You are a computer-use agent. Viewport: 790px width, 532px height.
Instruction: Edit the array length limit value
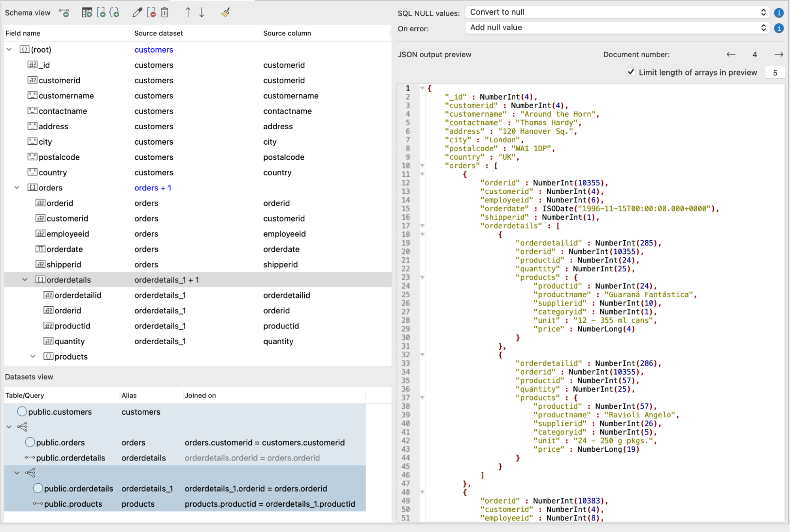[775, 72]
